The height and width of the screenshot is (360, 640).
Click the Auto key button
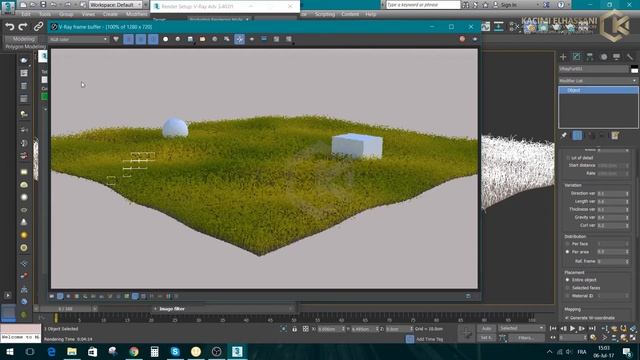pyautogui.click(x=486, y=329)
